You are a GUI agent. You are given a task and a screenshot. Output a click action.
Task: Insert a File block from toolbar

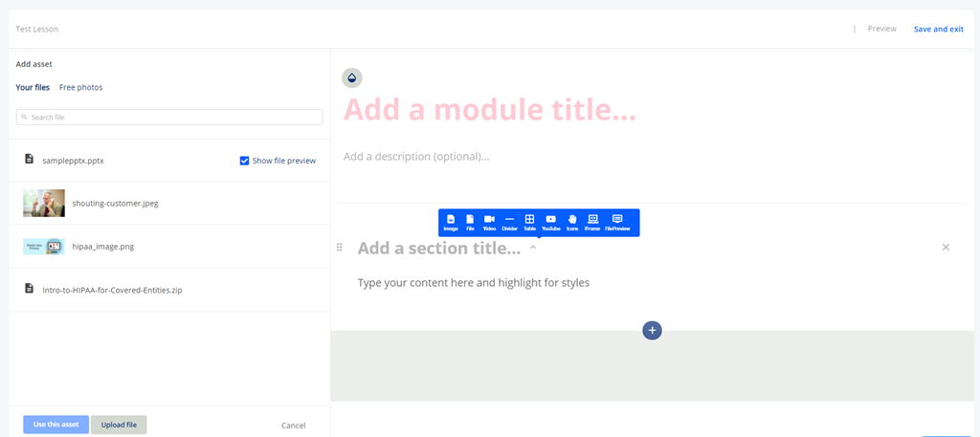[470, 223]
